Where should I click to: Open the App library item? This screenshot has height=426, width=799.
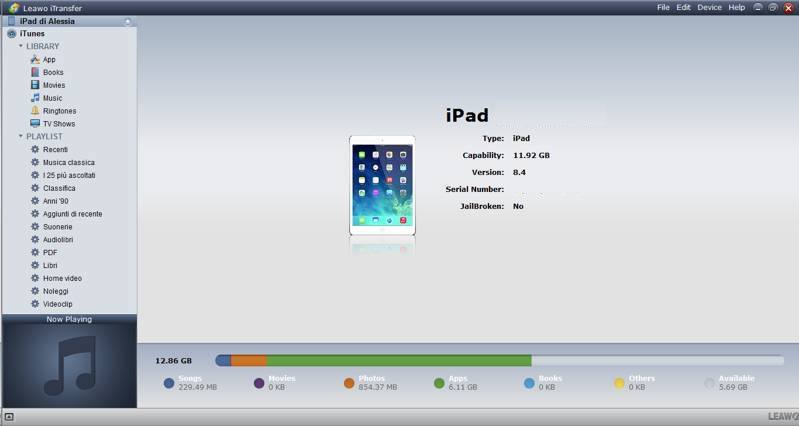click(x=48, y=60)
